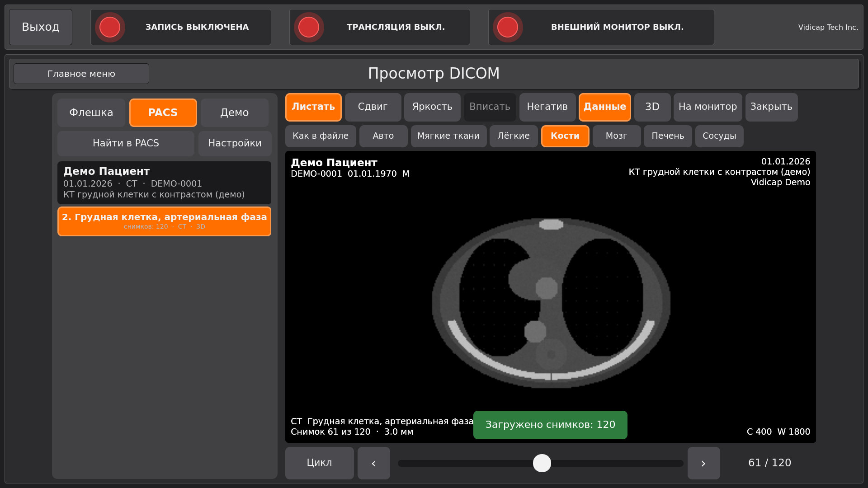Switch to the Флешка source tab
The width and height of the screenshot is (868, 488).
(91, 113)
